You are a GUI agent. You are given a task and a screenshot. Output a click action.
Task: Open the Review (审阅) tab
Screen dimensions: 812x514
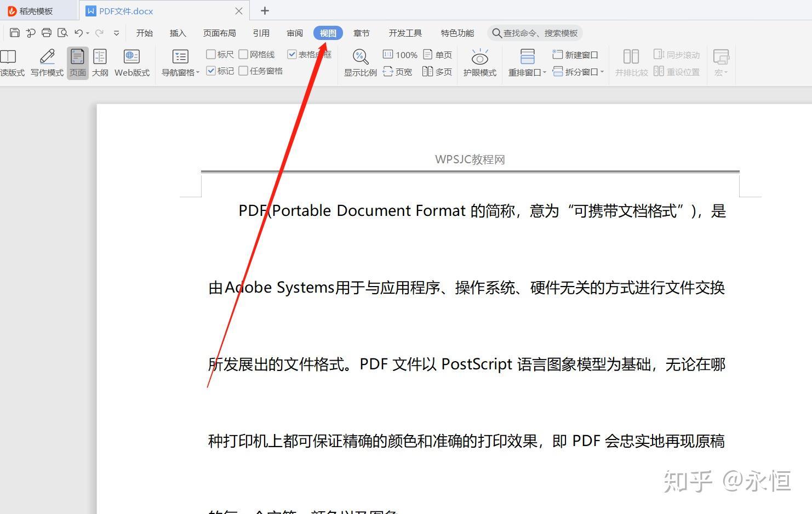pyautogui.click(x=295, y=33)
